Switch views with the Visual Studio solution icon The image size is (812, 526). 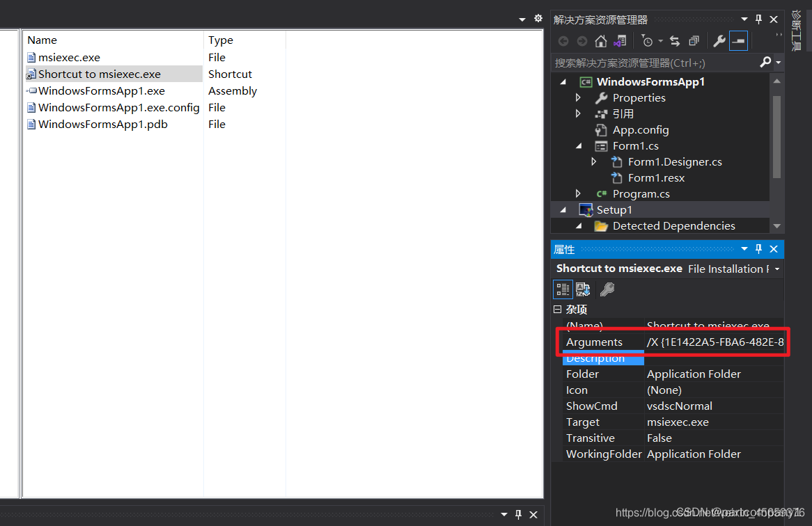click(x=620, y=41)
